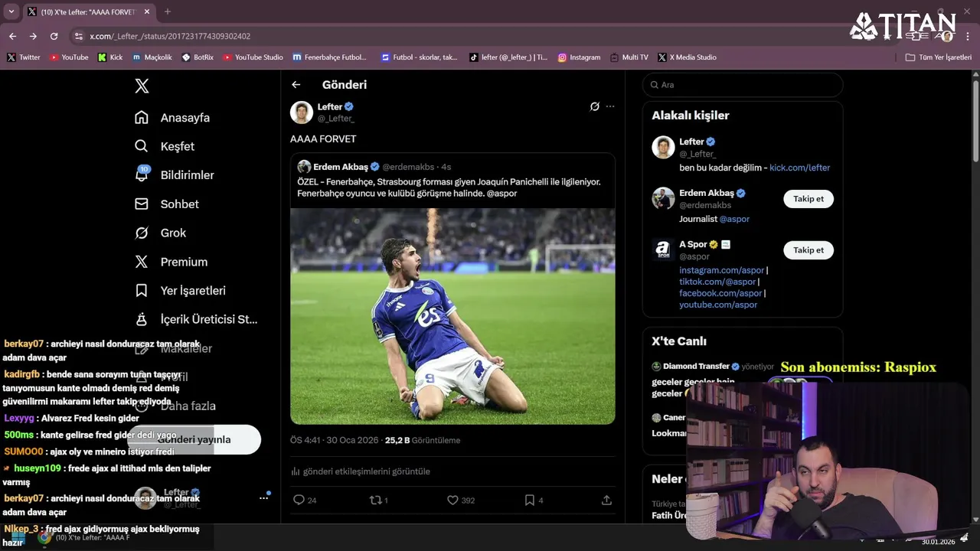Open Maçkolik bookmark

pyautogui.click(x=152, y=57)
